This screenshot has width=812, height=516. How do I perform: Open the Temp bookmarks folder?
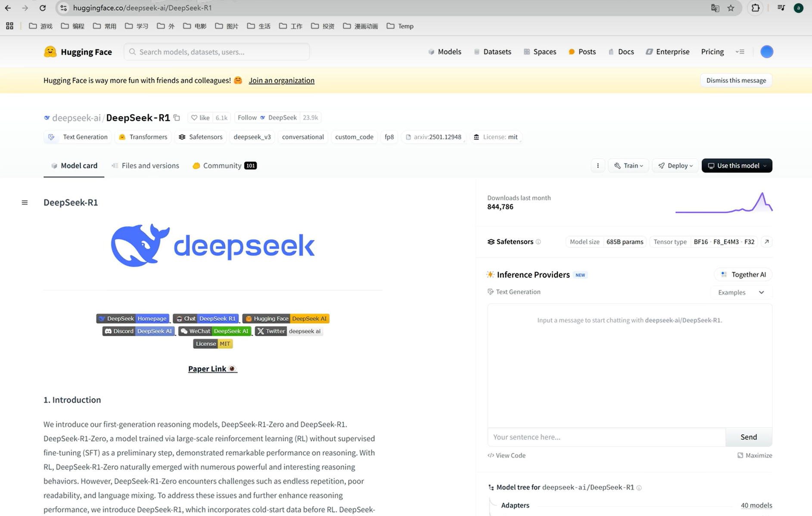point(400,26)
